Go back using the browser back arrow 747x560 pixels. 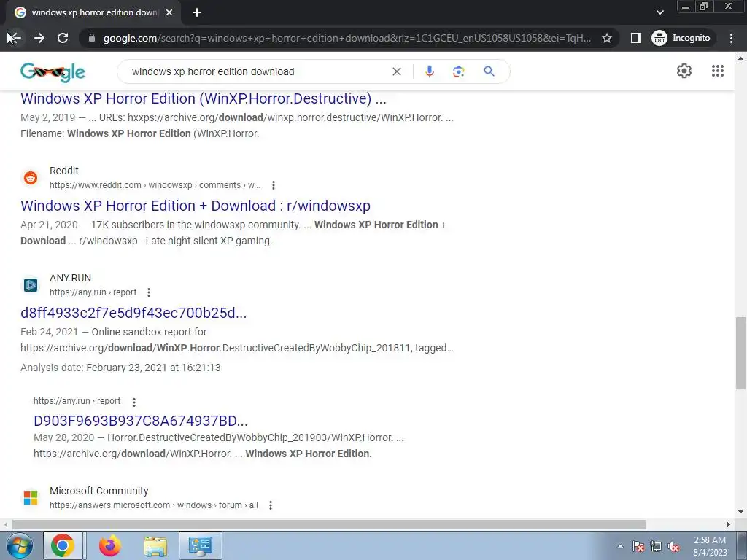15,38
